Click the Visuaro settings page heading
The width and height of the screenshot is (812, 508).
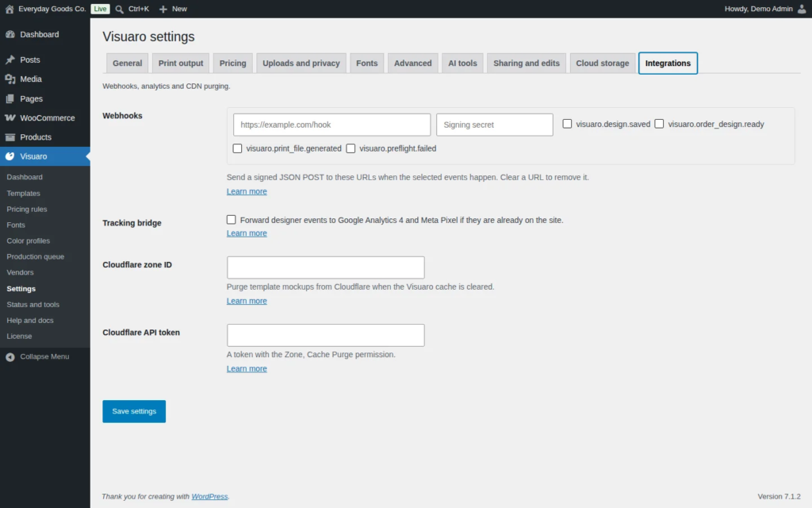pos(148,37)
